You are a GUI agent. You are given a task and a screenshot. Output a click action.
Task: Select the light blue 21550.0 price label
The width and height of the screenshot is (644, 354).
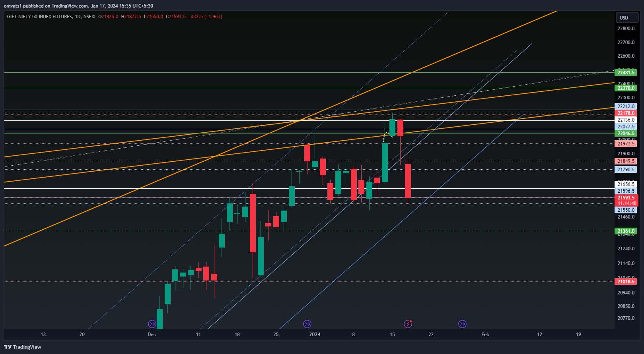(x=626, y=210)
